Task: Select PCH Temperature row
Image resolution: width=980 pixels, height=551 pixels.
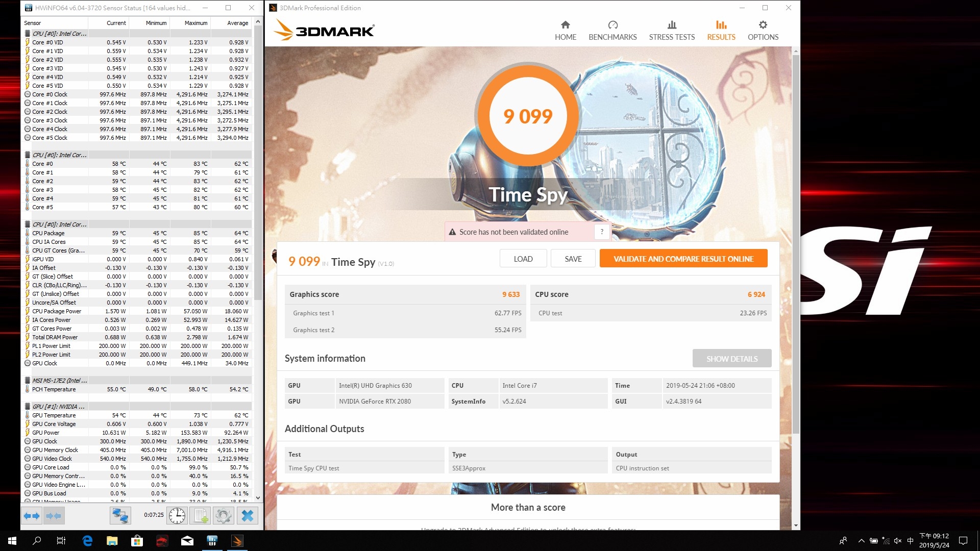Action: click(137, 389)
